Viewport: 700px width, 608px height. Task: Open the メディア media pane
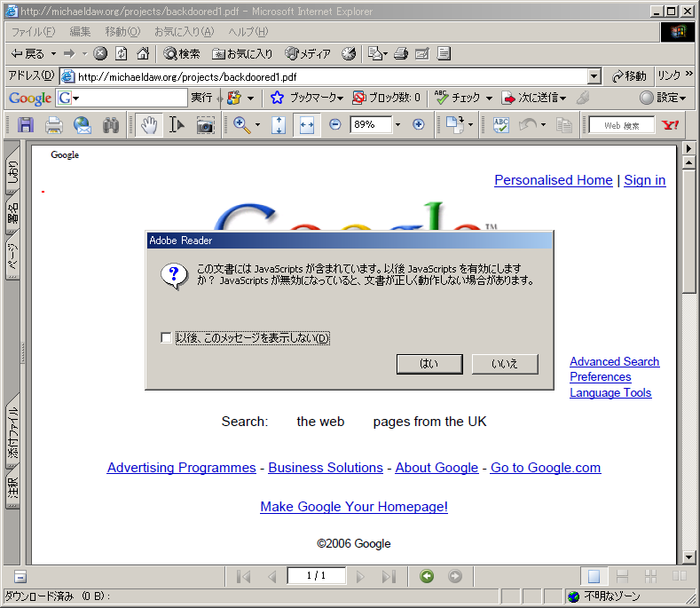308,53
